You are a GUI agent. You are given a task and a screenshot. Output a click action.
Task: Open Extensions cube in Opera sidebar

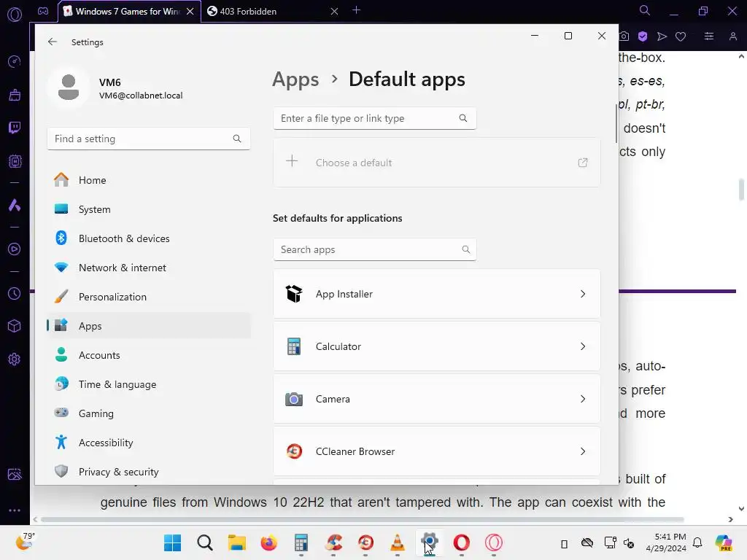(x=15, y=326)
